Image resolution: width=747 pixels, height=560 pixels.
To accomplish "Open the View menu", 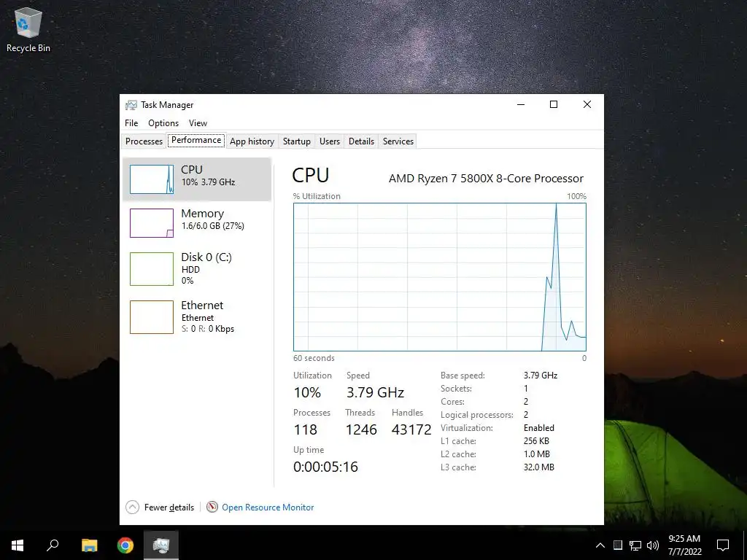I will pyautogui.click(x=198, y=122).
